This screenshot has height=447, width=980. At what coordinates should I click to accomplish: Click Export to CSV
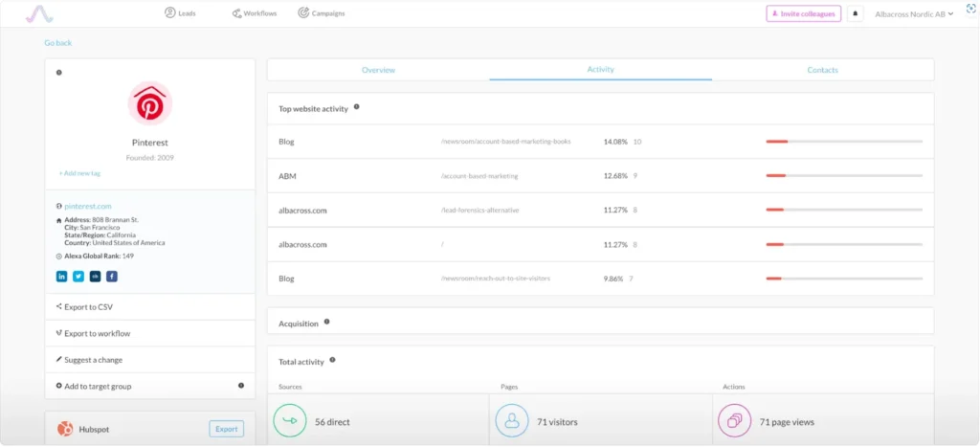point(150,307)
